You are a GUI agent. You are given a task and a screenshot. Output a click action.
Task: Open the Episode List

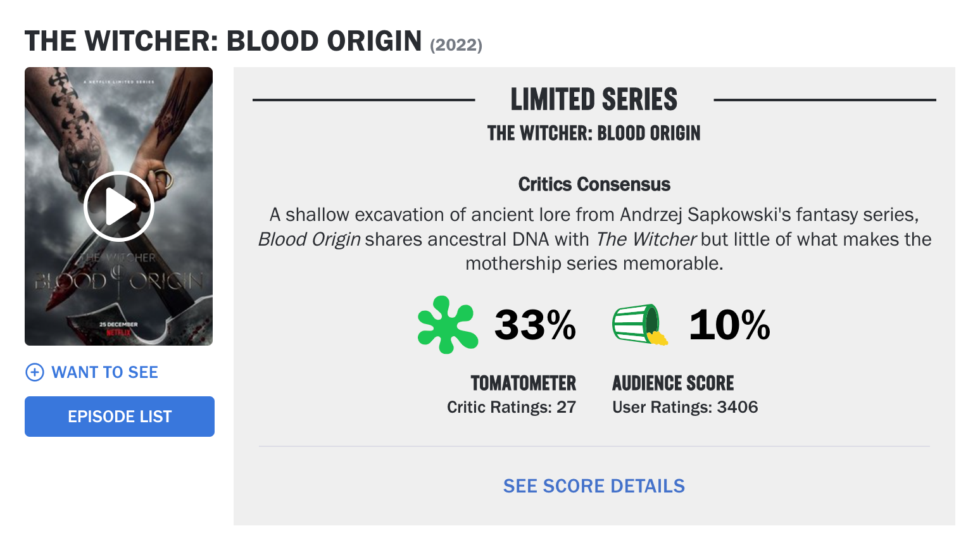coord(119,416)
